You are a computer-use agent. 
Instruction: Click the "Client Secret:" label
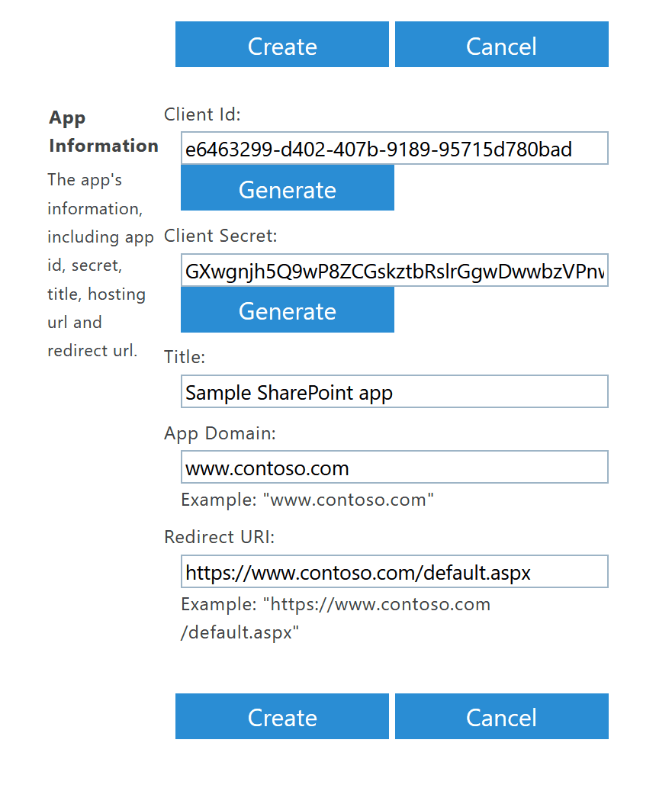point(220,236)
